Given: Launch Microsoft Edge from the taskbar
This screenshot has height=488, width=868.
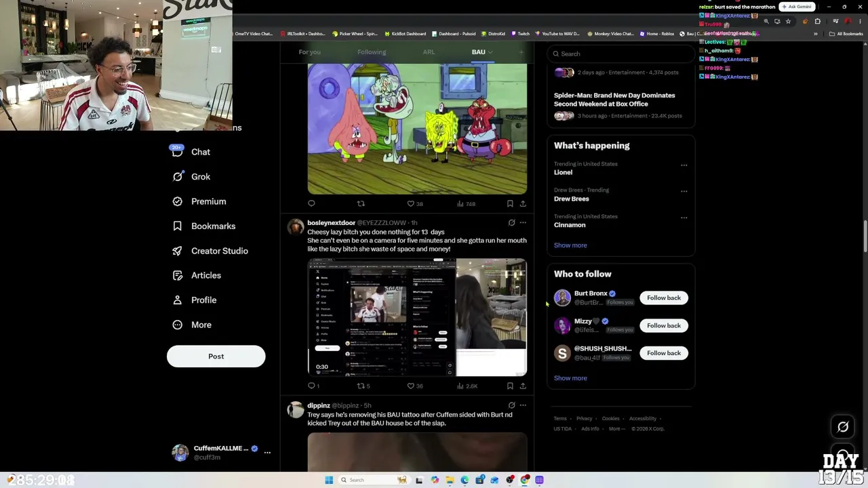Looking at the screenshot, I should (465, 480).
